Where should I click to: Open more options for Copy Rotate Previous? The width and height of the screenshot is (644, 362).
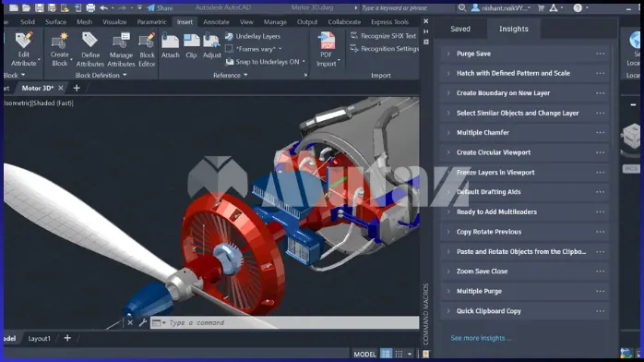click(x=600, y=232)
